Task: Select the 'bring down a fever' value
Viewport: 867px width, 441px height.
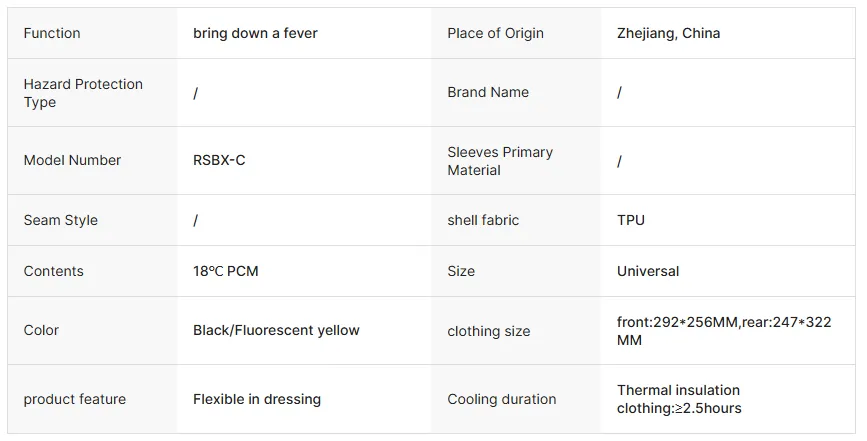Action: (255, 33)
